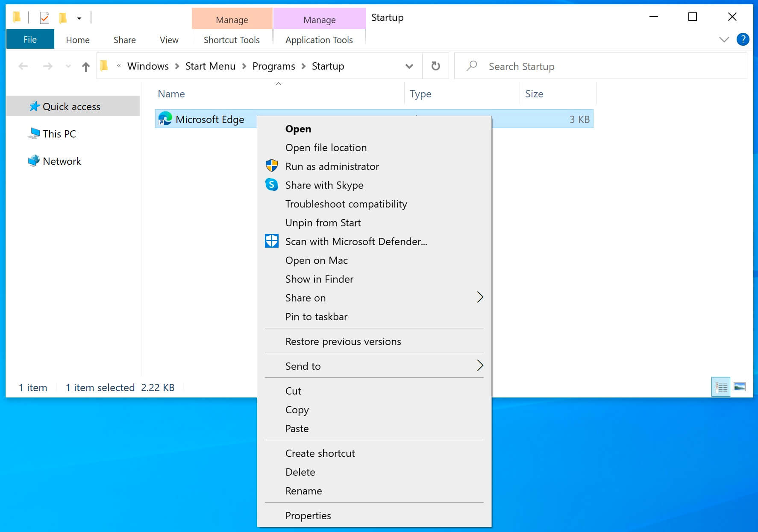Switch to the Share ribbon tab
Image resolution: width=758 pixels, height=532 pixels.
125,40
